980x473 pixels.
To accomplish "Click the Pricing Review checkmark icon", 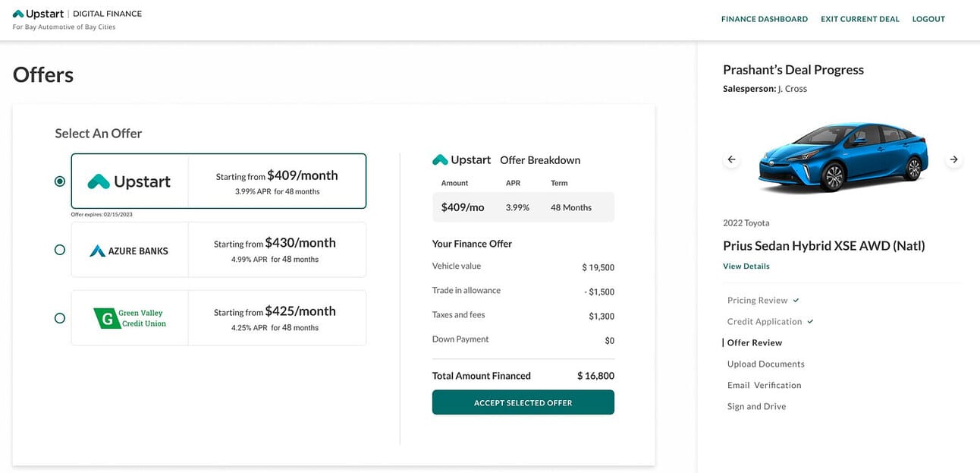I will [x=796, y=301].
